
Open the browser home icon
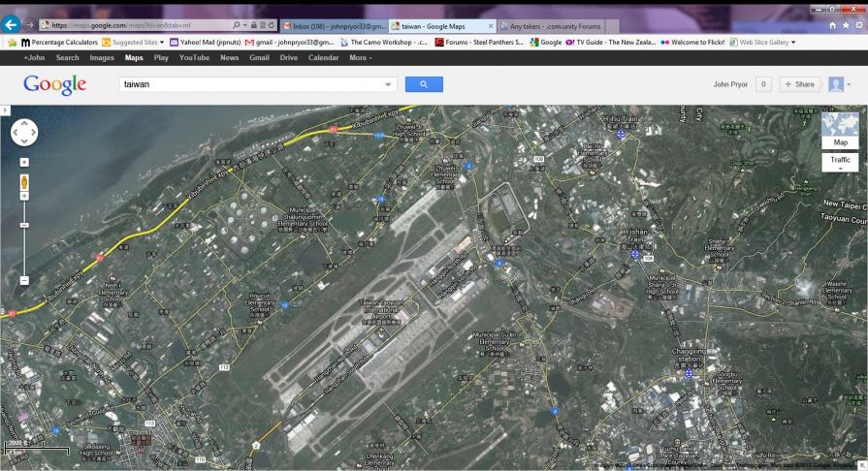tap(833, 25)
